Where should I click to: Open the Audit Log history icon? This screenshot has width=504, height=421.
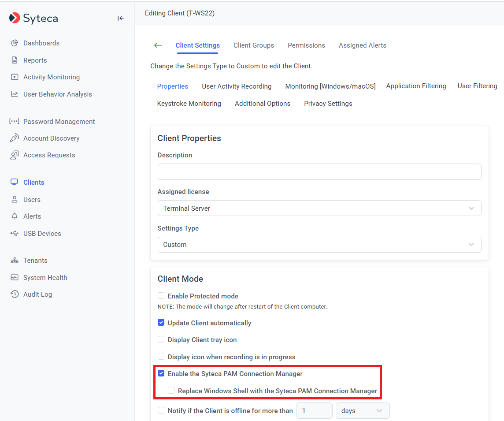click(15, 294)
